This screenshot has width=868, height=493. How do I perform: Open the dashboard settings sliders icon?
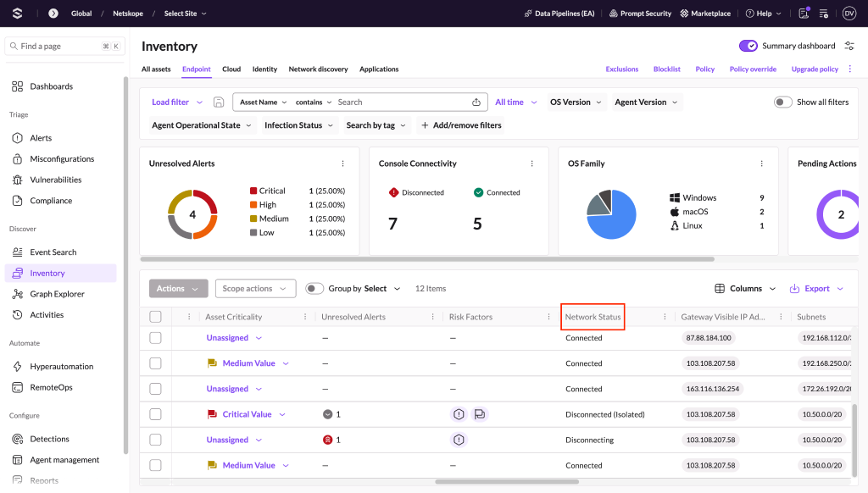pos(849,46)
